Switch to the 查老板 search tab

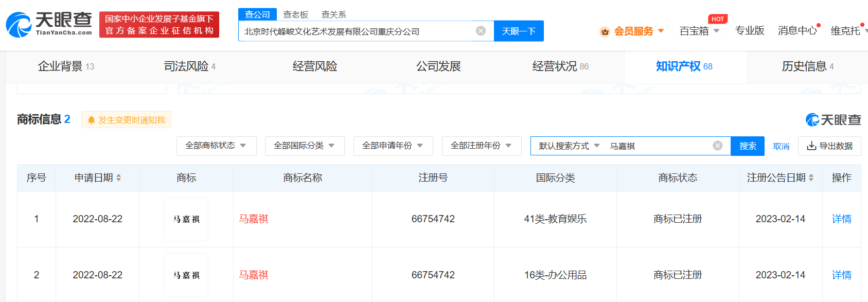296,14
